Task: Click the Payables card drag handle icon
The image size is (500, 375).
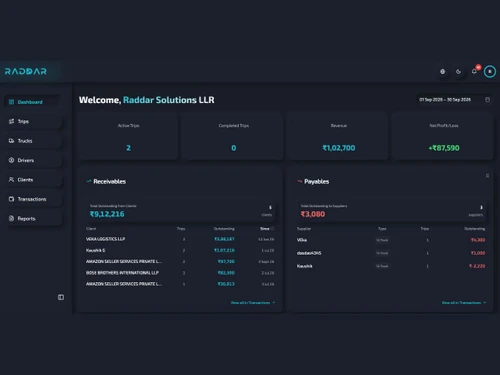Action: (x=487, y=176)
